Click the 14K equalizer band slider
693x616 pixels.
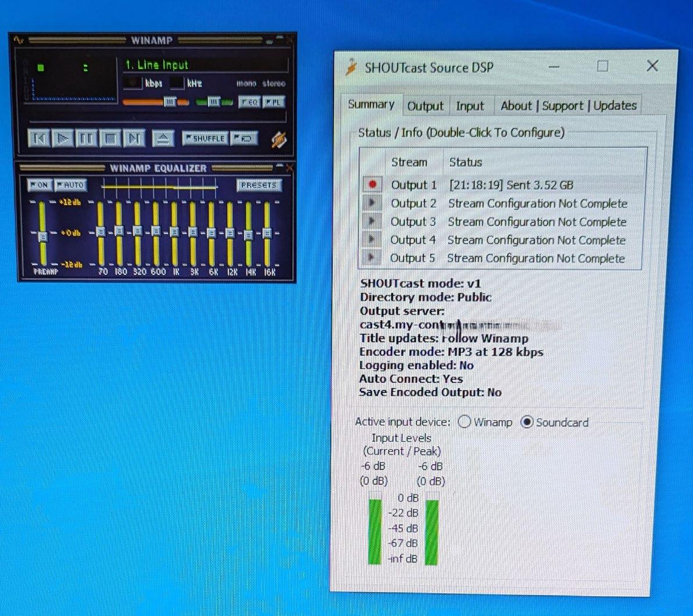pyautogui.click(x=249, y=234)
